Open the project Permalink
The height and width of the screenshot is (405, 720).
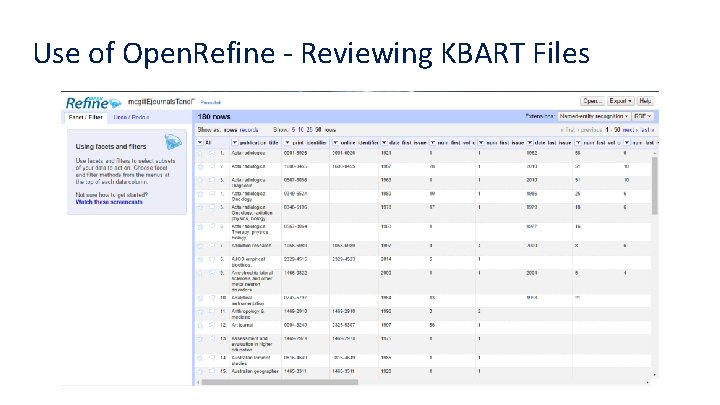(211, 102)
